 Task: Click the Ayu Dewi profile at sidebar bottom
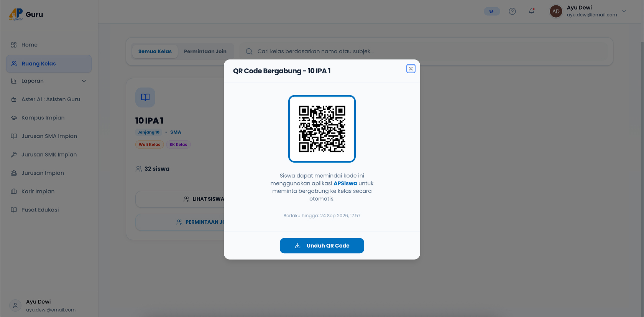pos(49,305)
